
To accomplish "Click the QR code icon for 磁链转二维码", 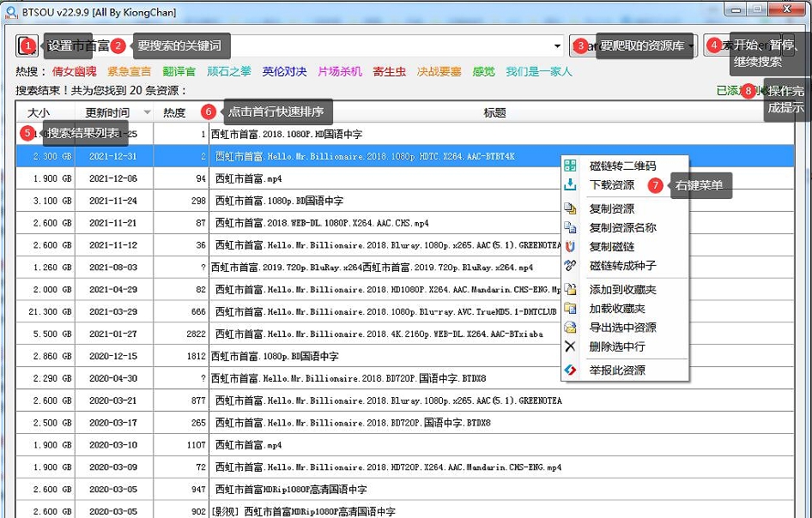I will [570, 166].
